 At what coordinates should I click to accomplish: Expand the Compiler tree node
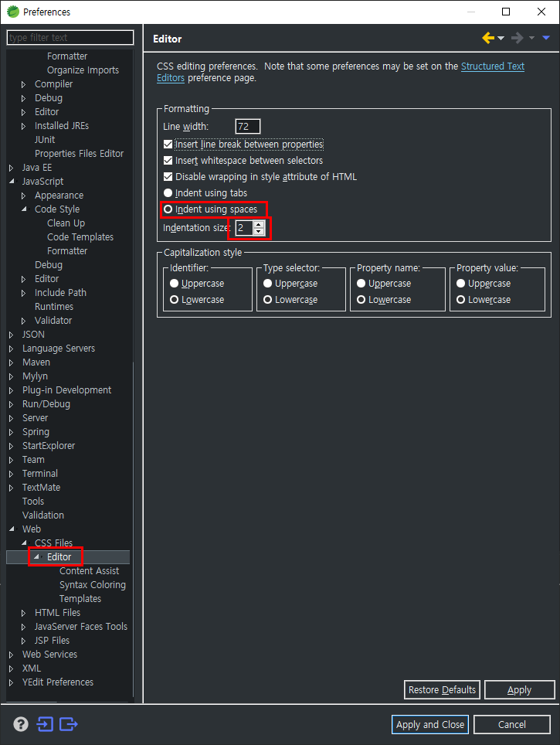pyautogui.click(x=23, y=84)
